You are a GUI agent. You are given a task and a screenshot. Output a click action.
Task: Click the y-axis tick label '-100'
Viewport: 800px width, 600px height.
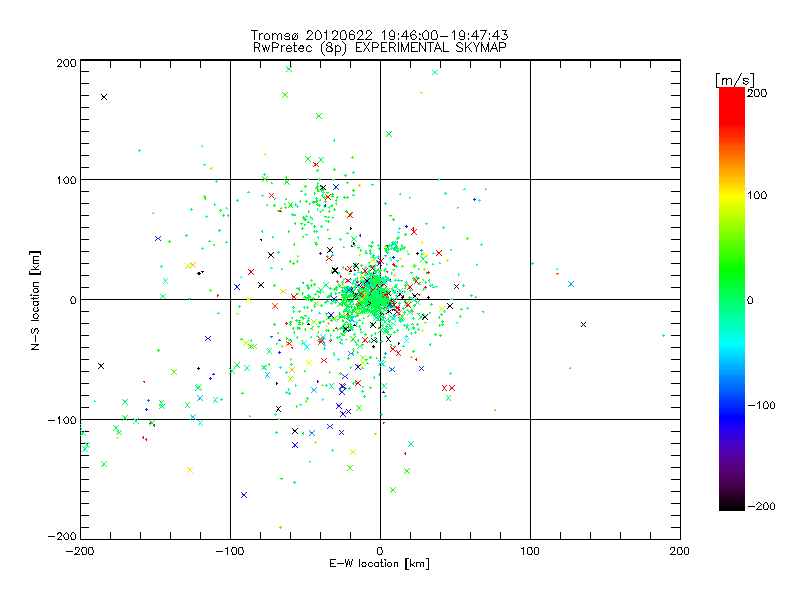62,420
